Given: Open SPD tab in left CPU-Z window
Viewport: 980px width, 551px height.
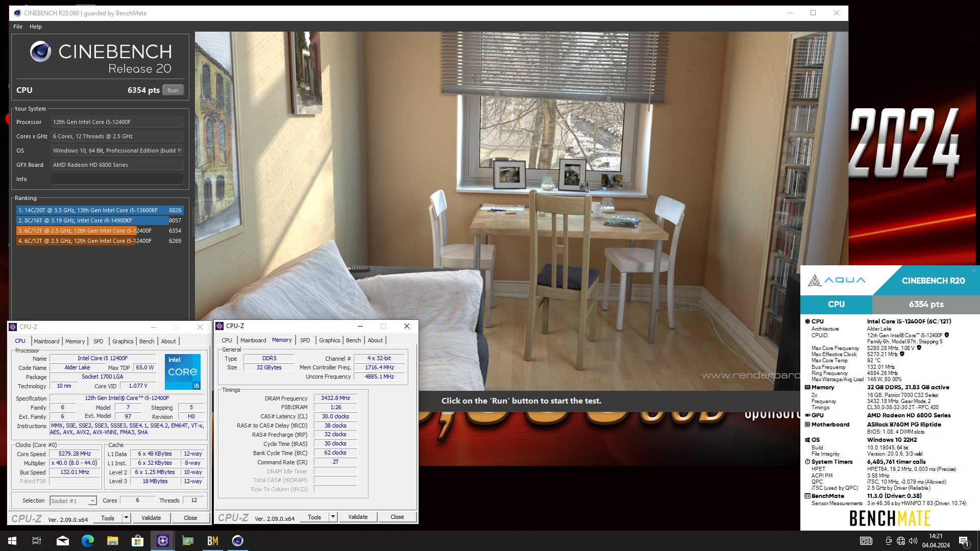Looking at the screenshot, I should tap(99, 341).
